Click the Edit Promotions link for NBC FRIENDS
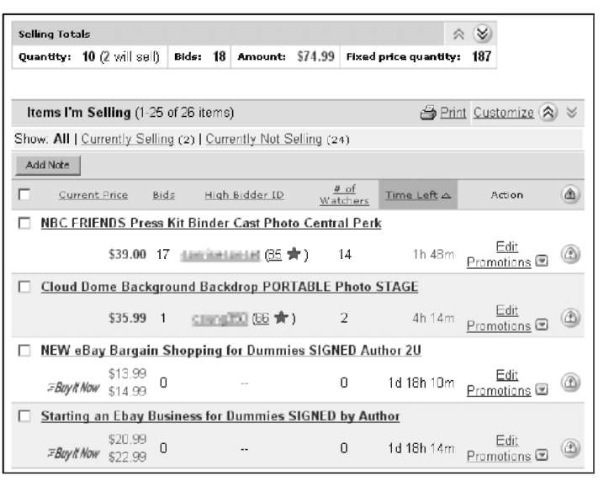The image size is (603, 480). [499, 254]
